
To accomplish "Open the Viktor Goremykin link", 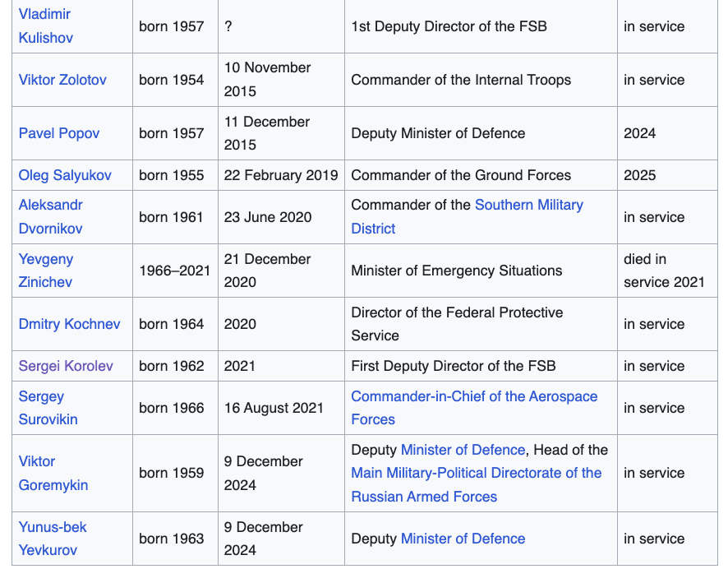I will (x=53, y=474).
